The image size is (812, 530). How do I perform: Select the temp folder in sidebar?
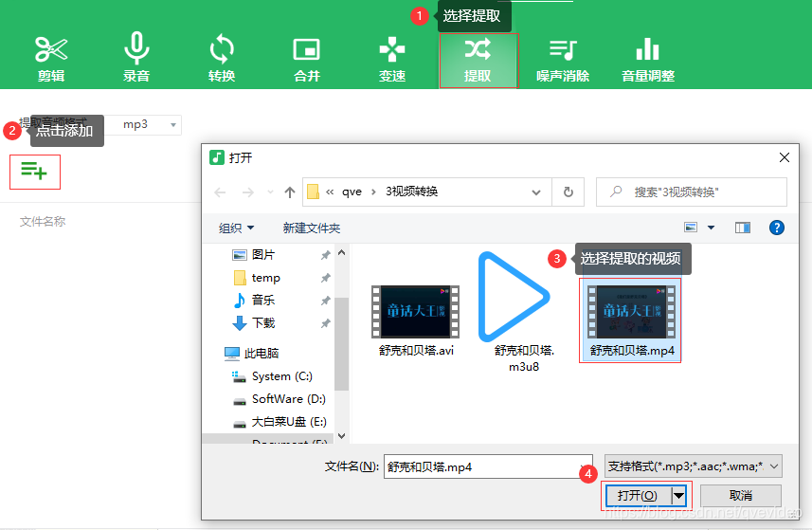click(265, 278)
